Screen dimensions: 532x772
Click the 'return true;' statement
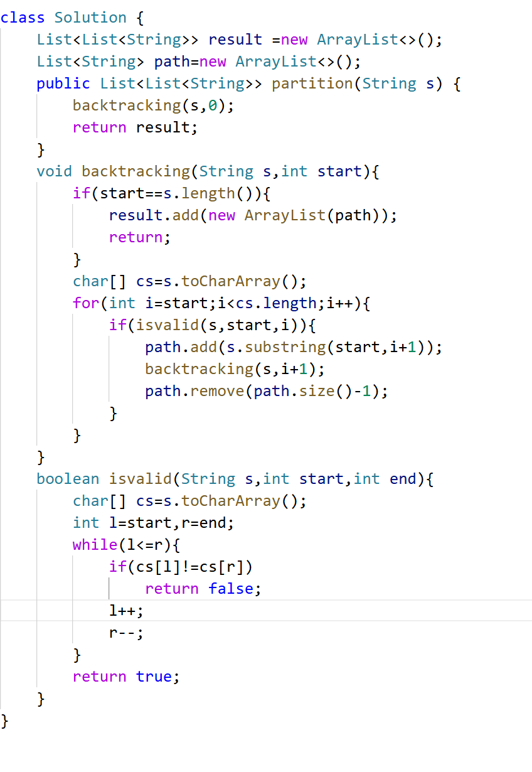coord(126,677)
